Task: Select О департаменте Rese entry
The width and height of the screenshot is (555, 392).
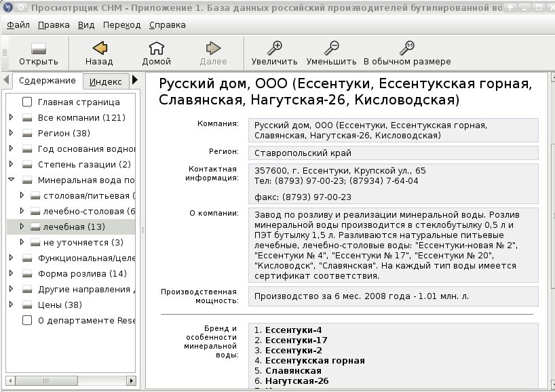Action: (x=86, y=321)
